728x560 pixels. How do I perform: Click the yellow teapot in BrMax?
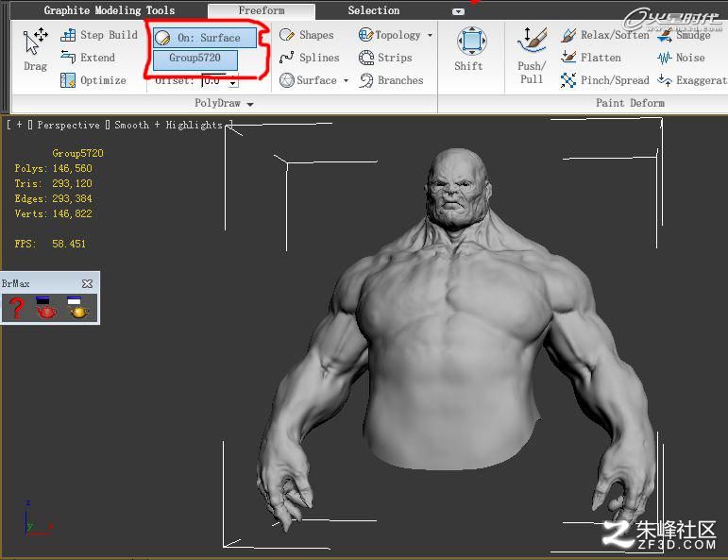pyautogui.click(x=78, y=308)
